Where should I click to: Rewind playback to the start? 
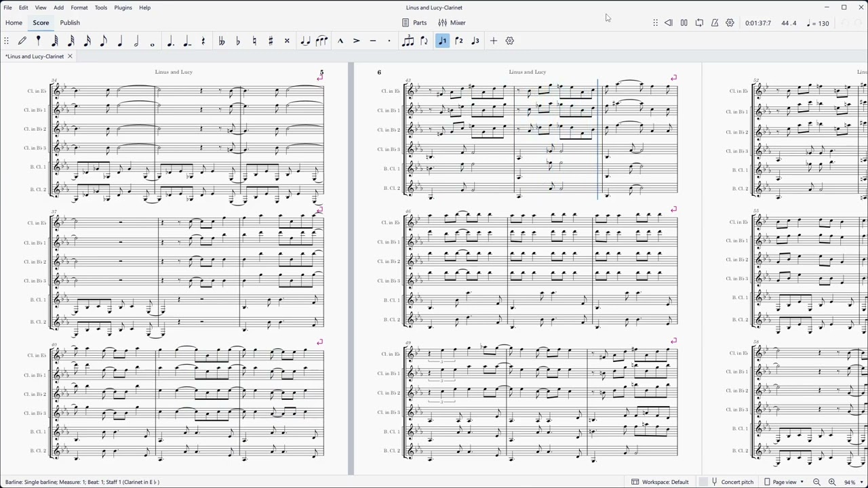[x=668, y=22]
